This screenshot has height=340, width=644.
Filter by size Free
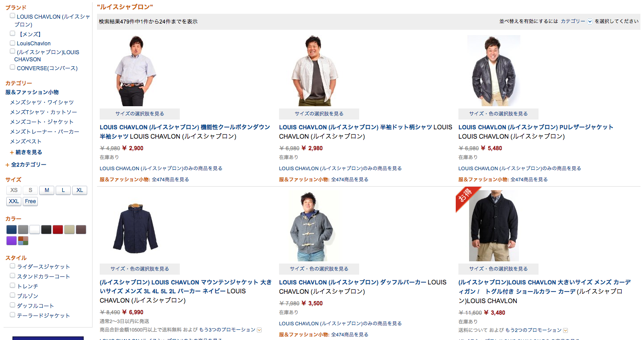[30, 201]
